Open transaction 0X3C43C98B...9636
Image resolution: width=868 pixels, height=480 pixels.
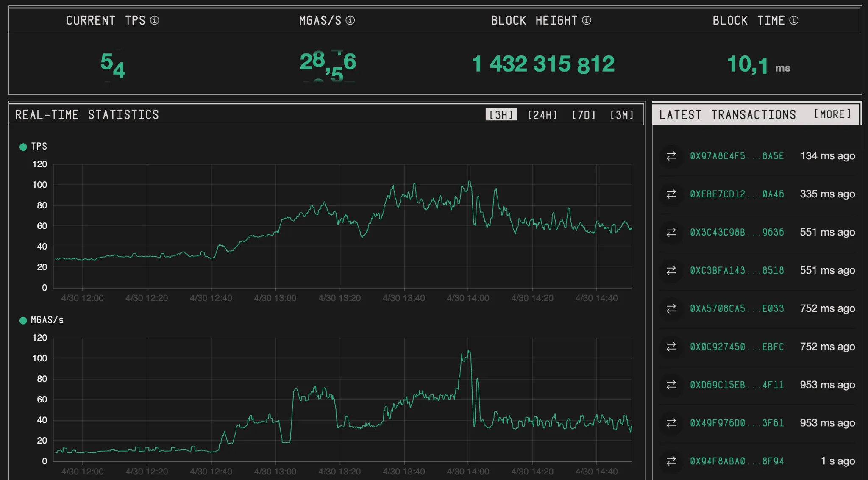[737, 232]
